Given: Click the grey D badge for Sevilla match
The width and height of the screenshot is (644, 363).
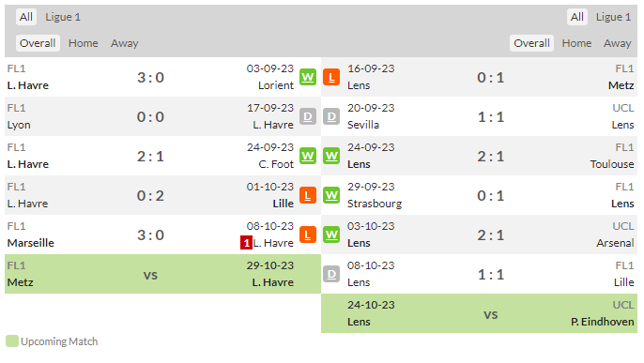Looking at the screenshot, I should click(331, 117).
